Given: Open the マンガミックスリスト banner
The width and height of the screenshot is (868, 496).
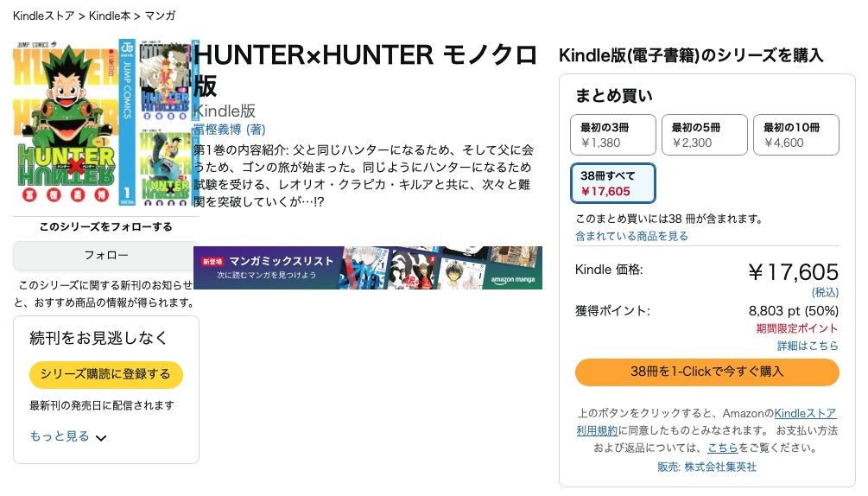Looking at the screenshot, I should point(368,268).
